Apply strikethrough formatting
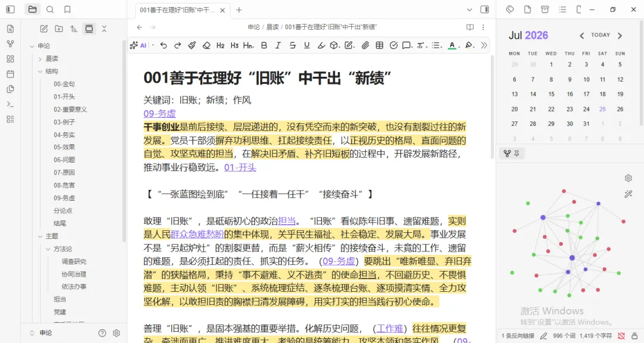This screenshot has height=343, width=644. click(x=292, y=45)
